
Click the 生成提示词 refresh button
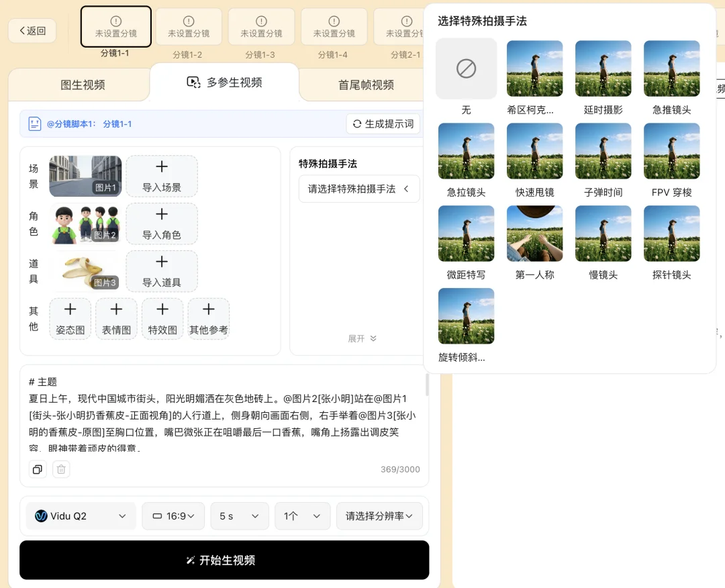[x=383, y=124]
